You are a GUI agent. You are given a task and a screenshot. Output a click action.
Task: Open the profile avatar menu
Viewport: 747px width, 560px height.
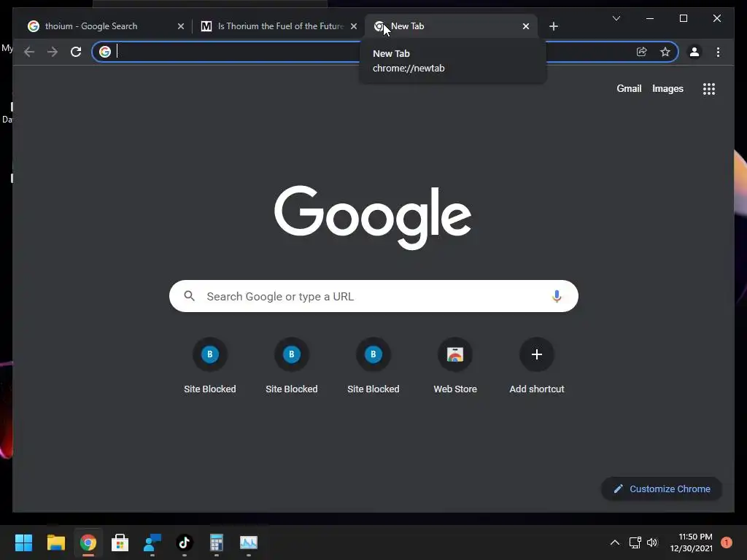[x=694, y=52]
